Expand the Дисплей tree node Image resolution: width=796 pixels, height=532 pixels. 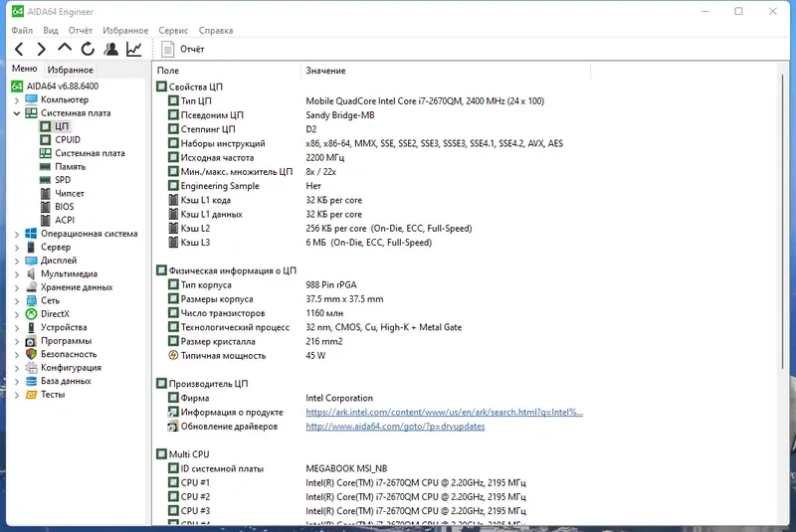tap(17, 261)
